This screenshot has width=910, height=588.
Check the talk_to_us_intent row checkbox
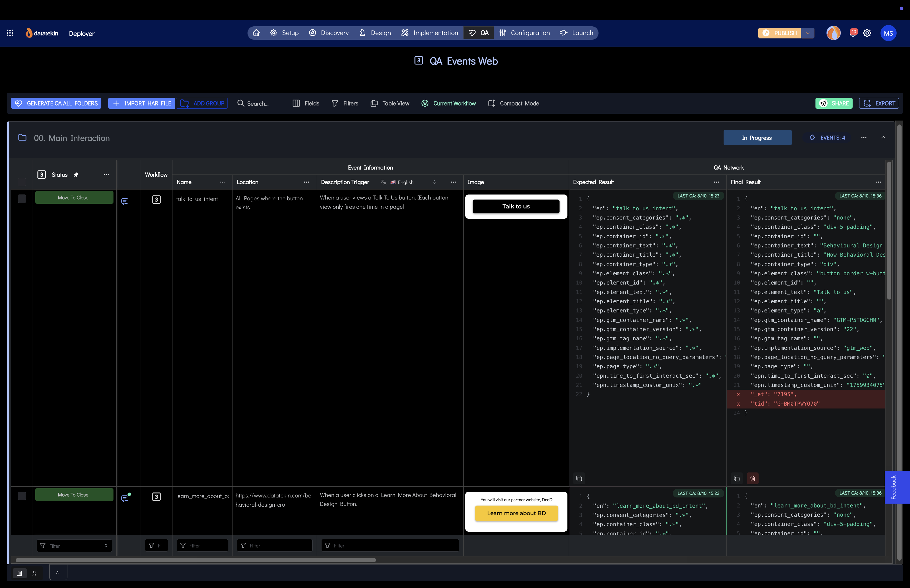pos(22,198)
